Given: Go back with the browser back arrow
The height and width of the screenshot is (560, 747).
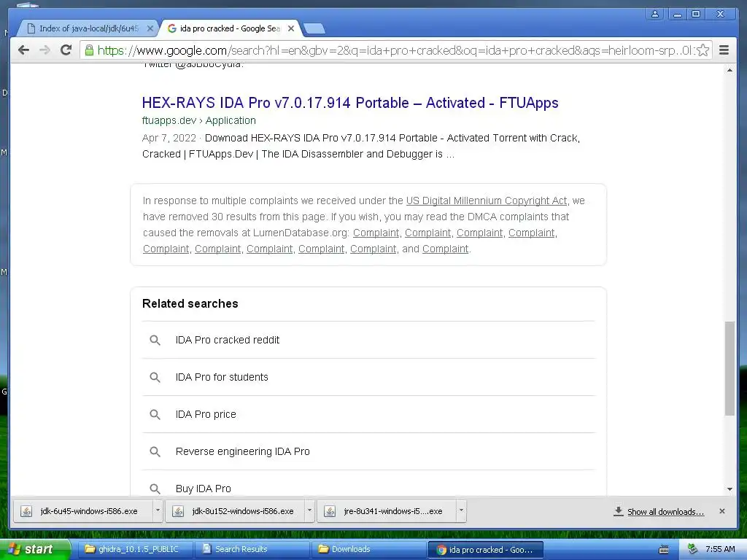Looking at the screenshot, I should click(x=23, y=50).
